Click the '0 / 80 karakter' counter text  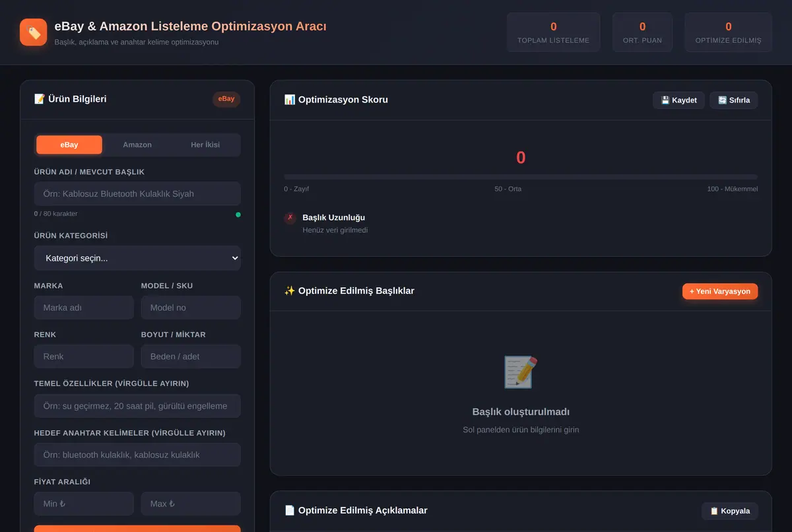click(x=56, y=214)
